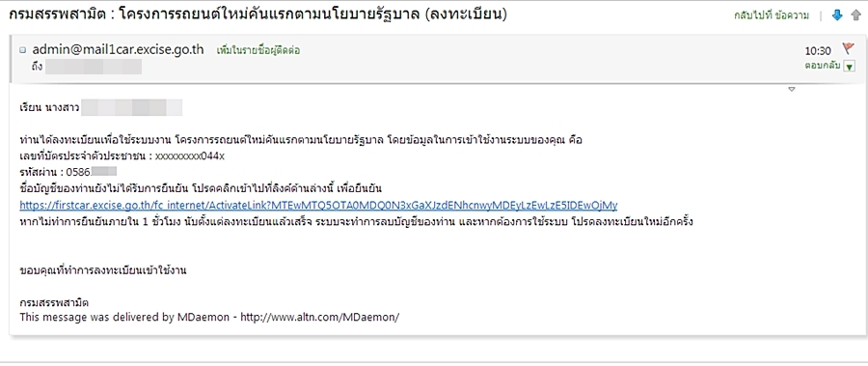Click the blue down arrow for next message
The image size is (868, 366).
(x=837, y=15)
